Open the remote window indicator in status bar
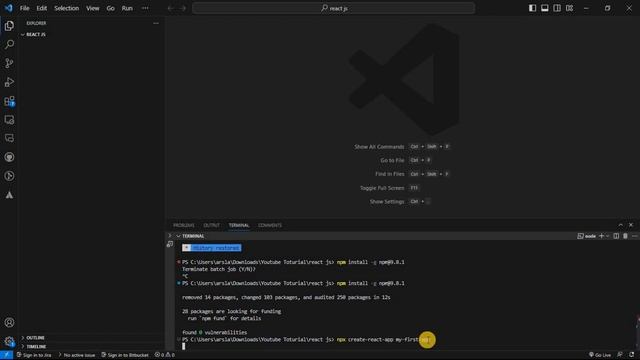Viewport: 640px width, 360px height. click(6, 355)
